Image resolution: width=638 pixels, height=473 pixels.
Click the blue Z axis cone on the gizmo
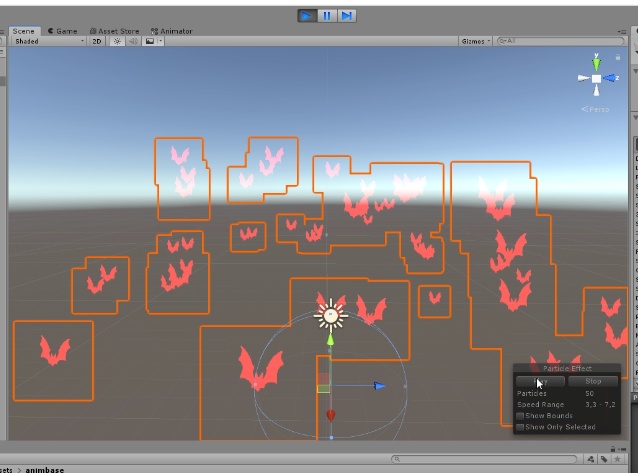click(x=610, y=78)
